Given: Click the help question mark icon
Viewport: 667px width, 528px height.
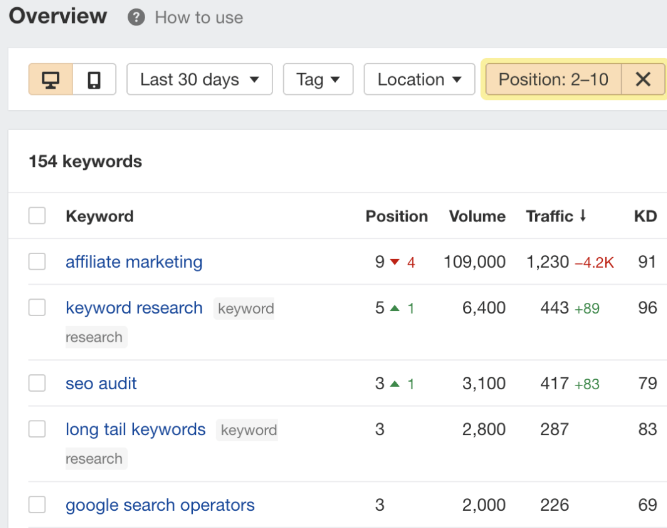Looking at the screenshot, I should click(136, 18).
